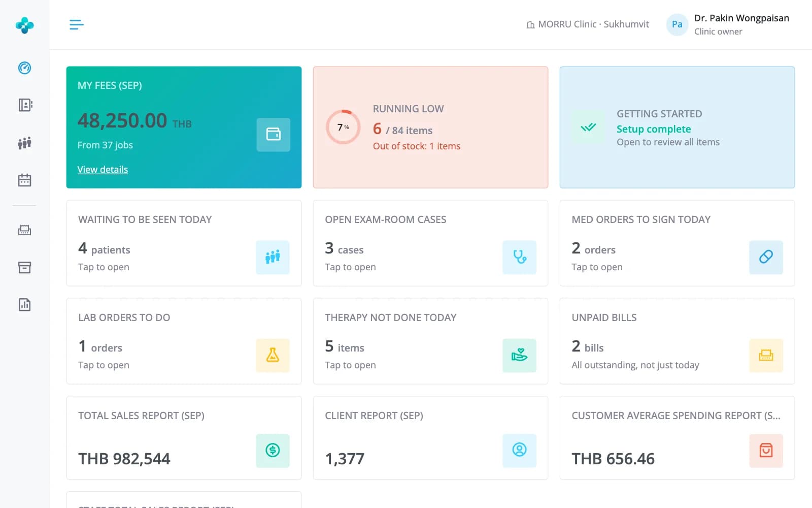The width and height of the screenshot is (812, 508).
Task: Click the 'From 37 jobs' text
Action: pyautogui.click(x=105, y=145)
